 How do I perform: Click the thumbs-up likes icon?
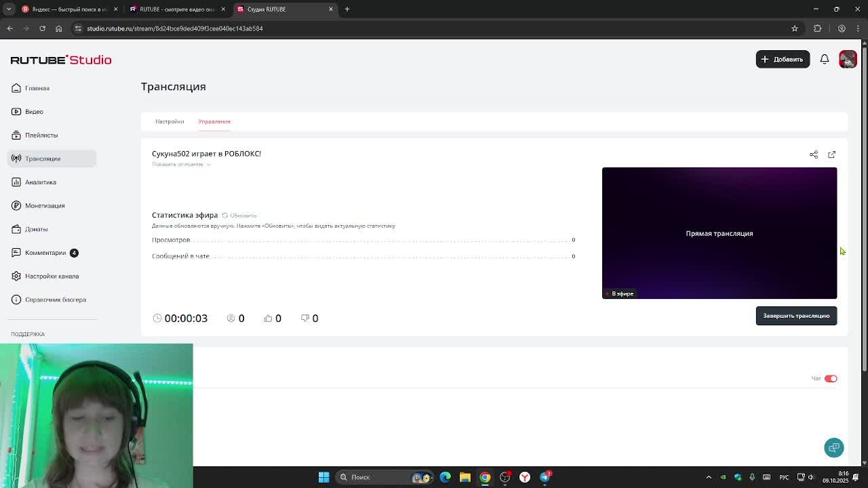[268, 318]
